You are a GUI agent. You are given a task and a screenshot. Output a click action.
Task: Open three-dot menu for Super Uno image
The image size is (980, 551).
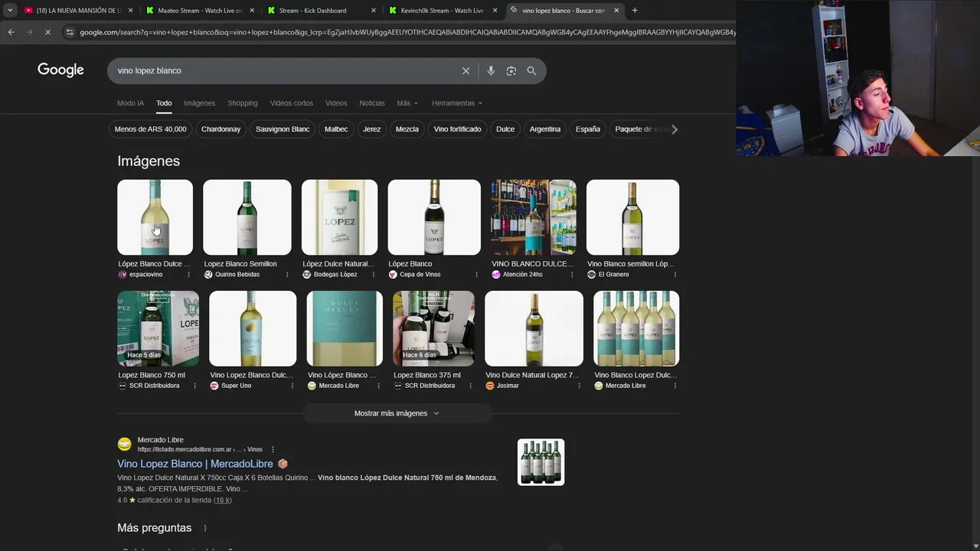pos(292,386)
